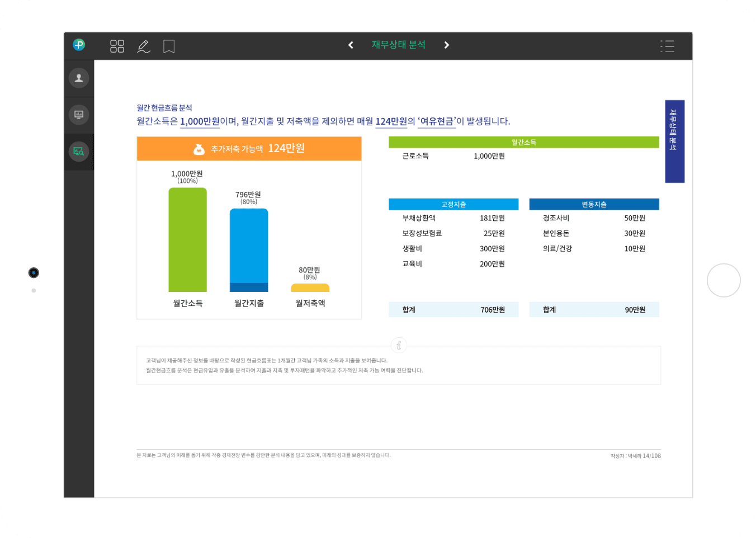Click the 변동지출 table header
756x538 pixels.
coord(594,205)
